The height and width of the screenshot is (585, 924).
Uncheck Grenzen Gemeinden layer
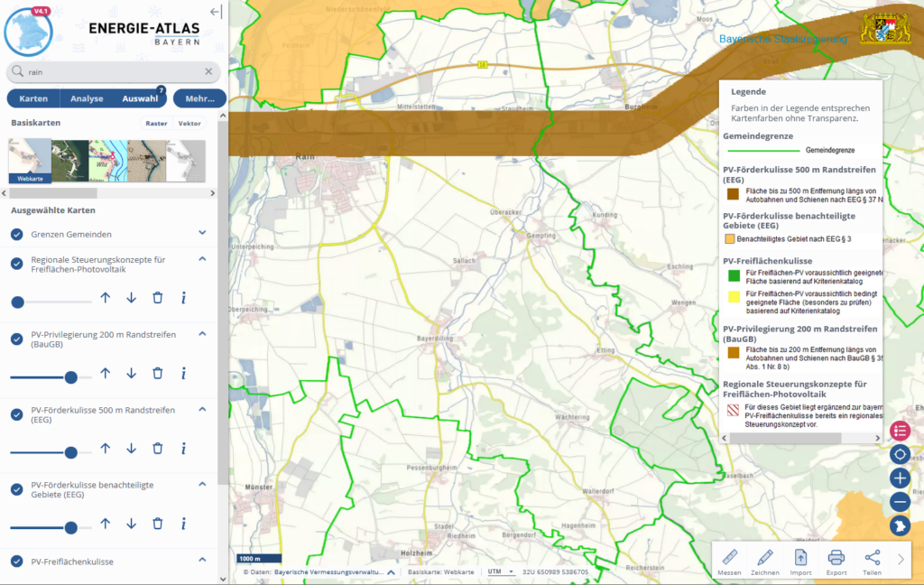[x=16, y=234]
